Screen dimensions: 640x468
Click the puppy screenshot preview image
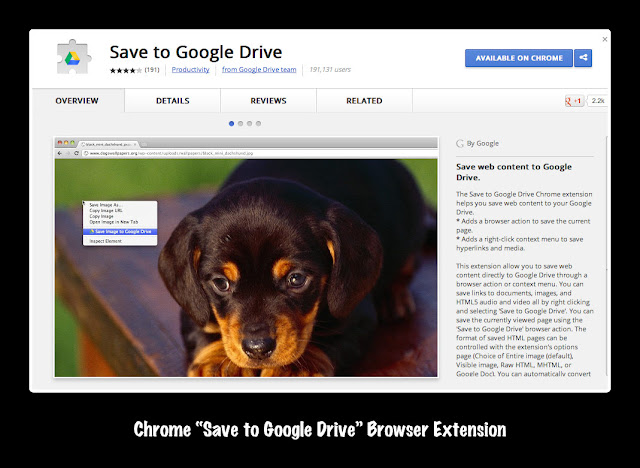tap(246, 257)
